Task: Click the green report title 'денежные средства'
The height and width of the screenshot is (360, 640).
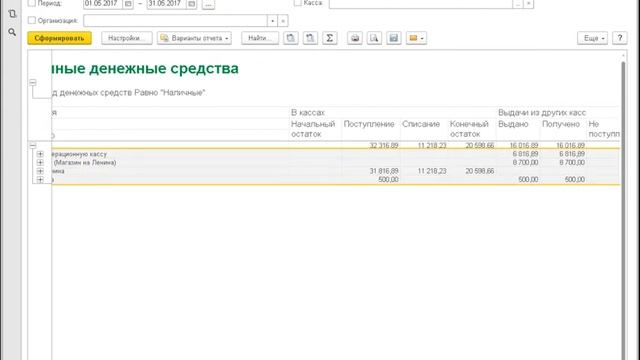Action: pos(164,69)
